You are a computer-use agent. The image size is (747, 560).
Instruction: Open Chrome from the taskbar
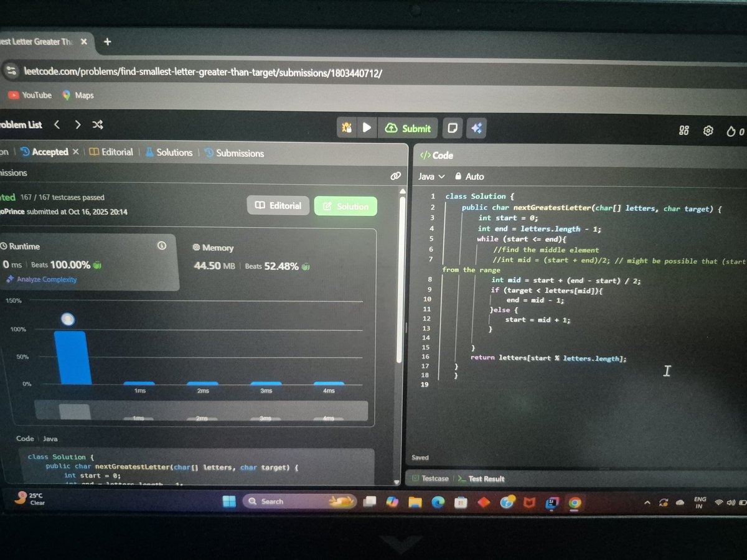point(575,503)
